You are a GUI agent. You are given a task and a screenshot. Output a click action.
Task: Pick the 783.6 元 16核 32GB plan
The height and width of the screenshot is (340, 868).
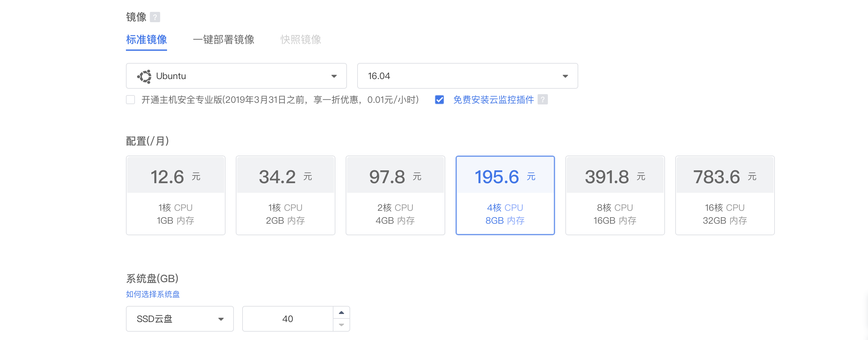point(725,195)
